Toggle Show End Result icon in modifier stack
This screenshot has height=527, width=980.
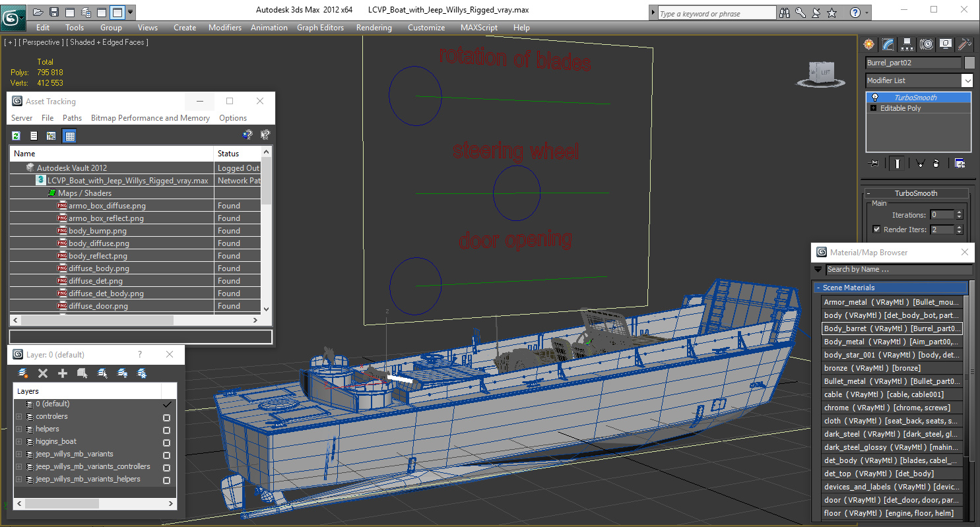pos(897,163)
